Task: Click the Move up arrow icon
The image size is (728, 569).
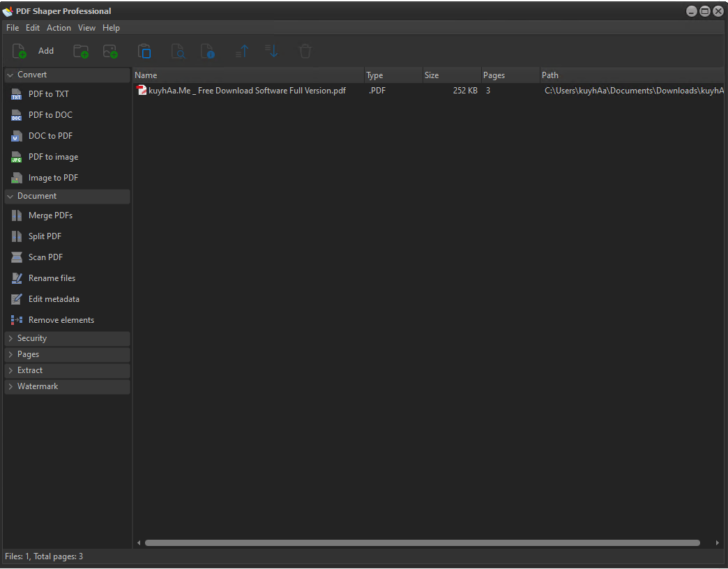Action: coord(243,51)
